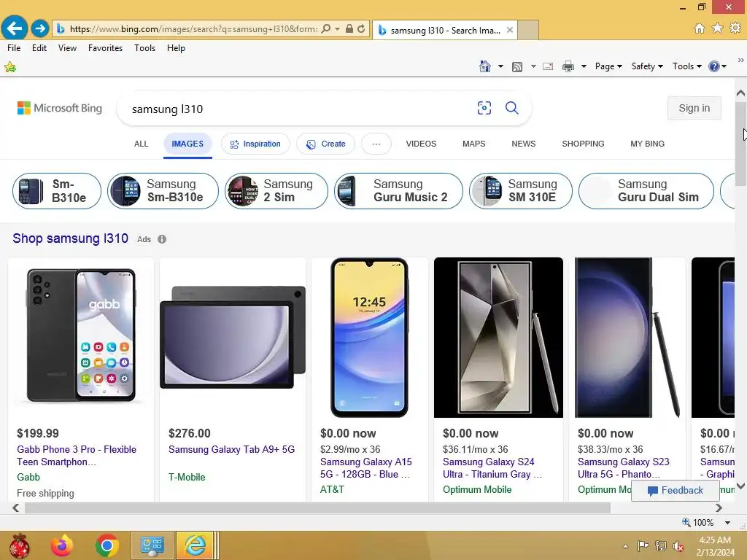Click the Sign in button
Image resolution: width=747 pixels, height=560 pixels.
point(694,108)
